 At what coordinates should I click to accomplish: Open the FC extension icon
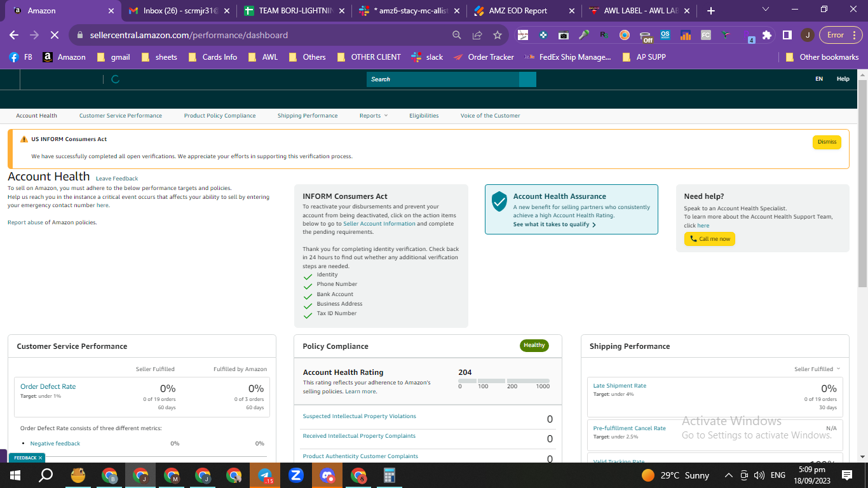tap(706, 35)
